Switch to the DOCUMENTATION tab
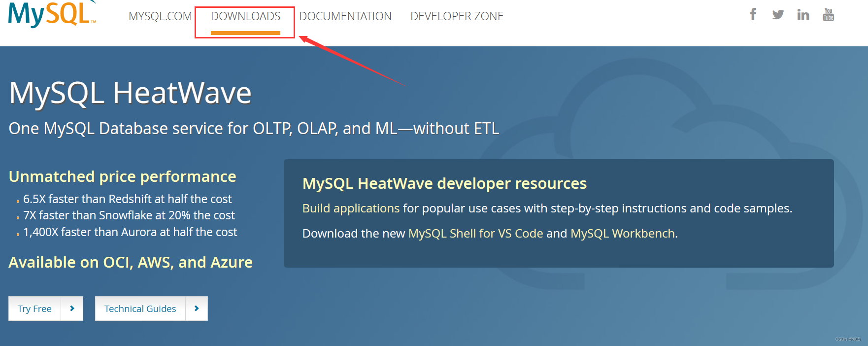The width and height of the screenshot is (868, 346). click(x=345, y=16)
